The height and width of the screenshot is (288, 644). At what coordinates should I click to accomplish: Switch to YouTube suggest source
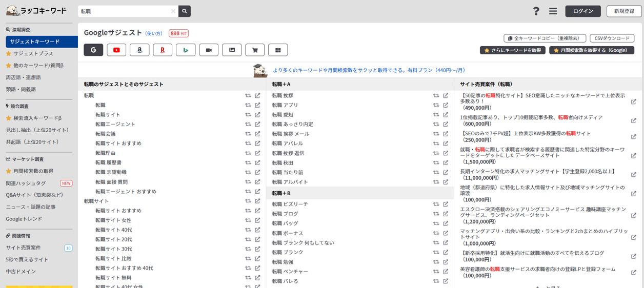tap(116, 50)
